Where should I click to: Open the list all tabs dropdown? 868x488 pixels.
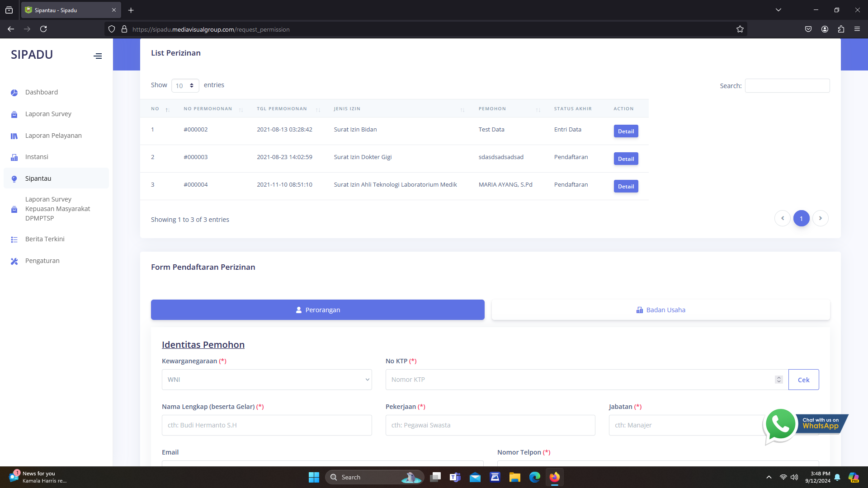tap(778, 10)
